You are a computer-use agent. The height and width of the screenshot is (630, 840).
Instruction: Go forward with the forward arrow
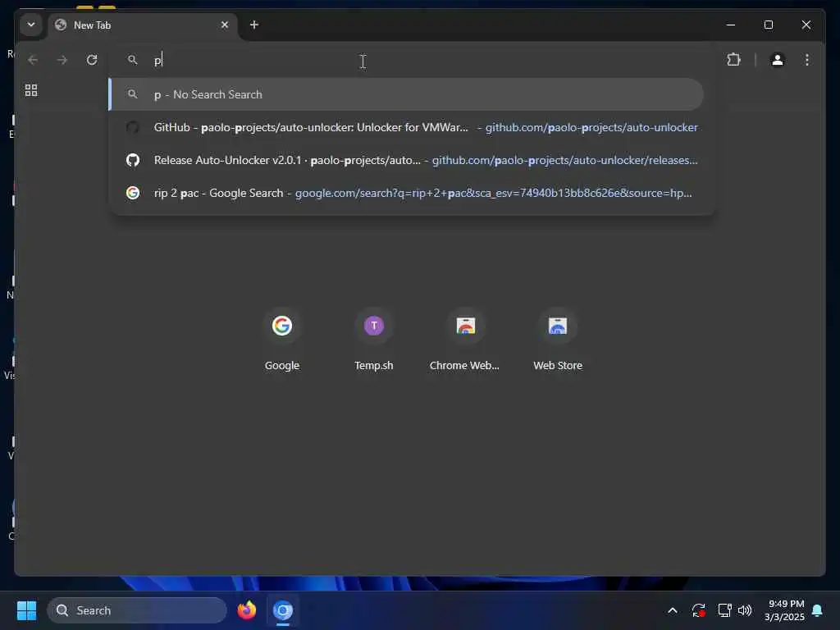coord(62,60)
